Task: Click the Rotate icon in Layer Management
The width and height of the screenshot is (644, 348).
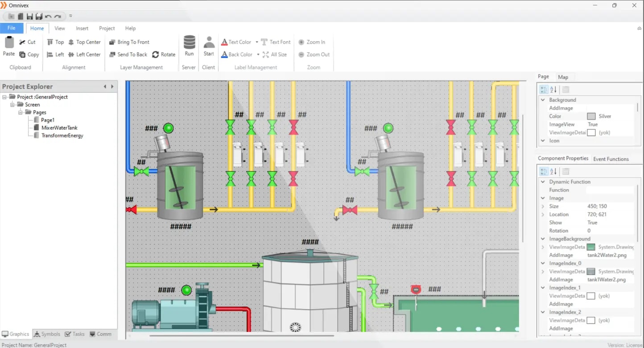Action: coord(156,54)
